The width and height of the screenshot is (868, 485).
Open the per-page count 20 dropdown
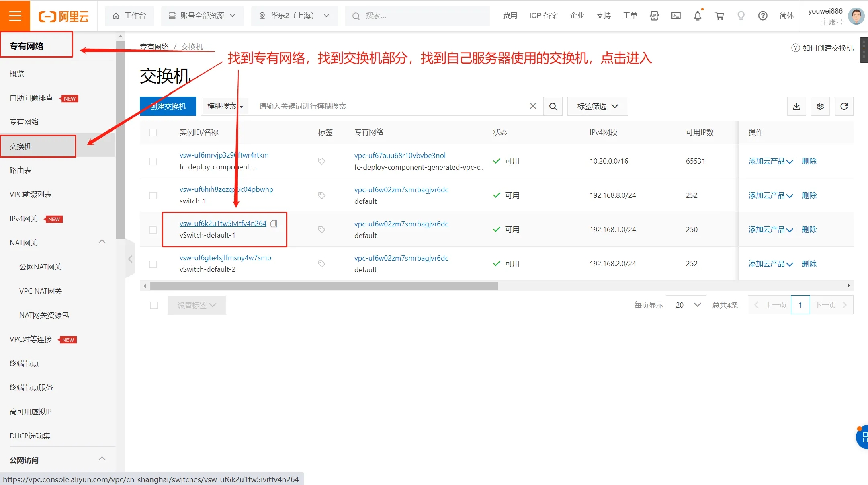tap(686, 305)
